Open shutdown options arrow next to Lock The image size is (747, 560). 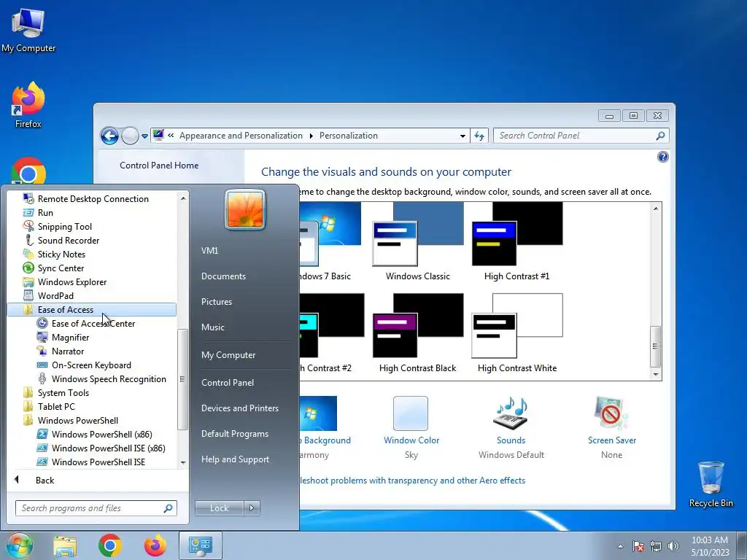252,508
